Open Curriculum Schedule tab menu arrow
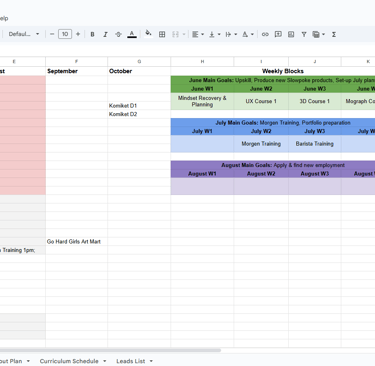The height and width of the screenshot is (366, 375). (105, 361)
